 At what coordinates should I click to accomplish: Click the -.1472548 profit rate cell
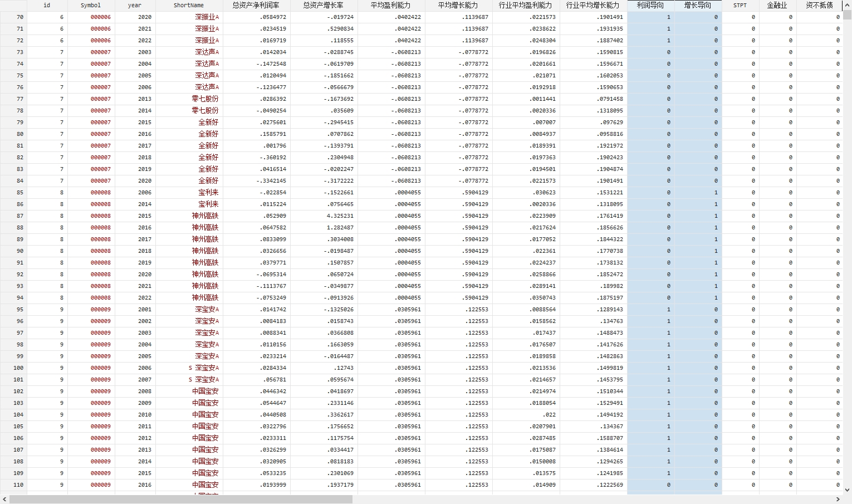(x=256, y=64)
